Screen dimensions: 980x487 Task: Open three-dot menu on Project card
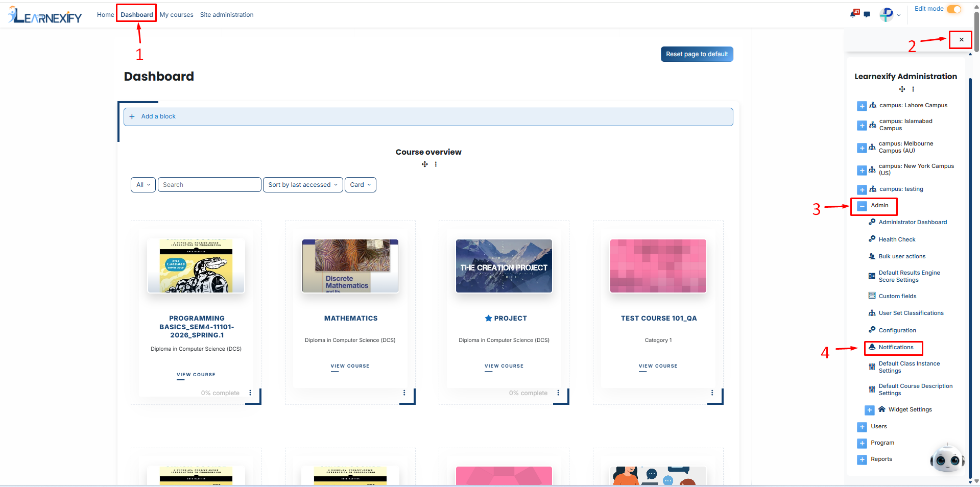pyautogui.click(x=558, y=393)
